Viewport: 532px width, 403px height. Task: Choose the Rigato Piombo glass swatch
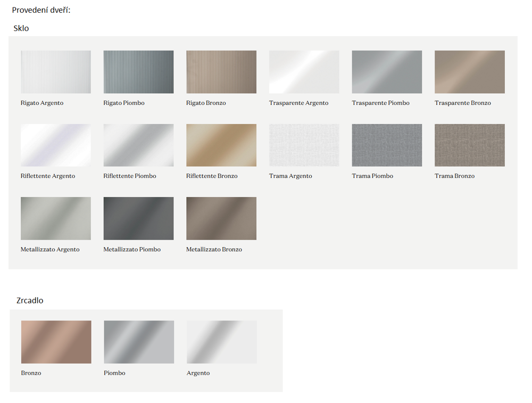[x=138, y=72]
